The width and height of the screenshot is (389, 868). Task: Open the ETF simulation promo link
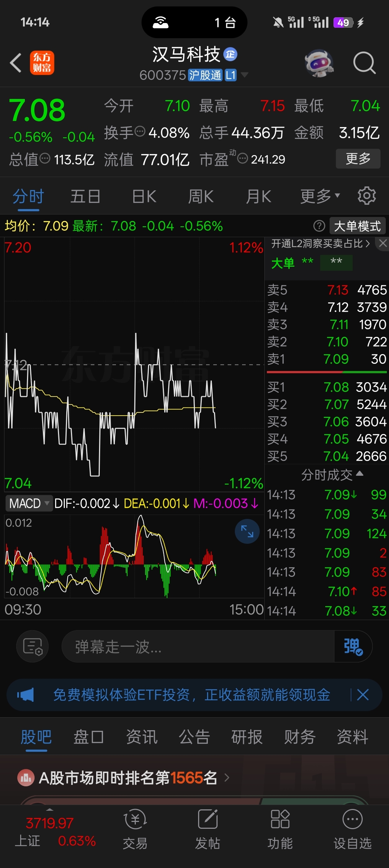coord(192,695)
